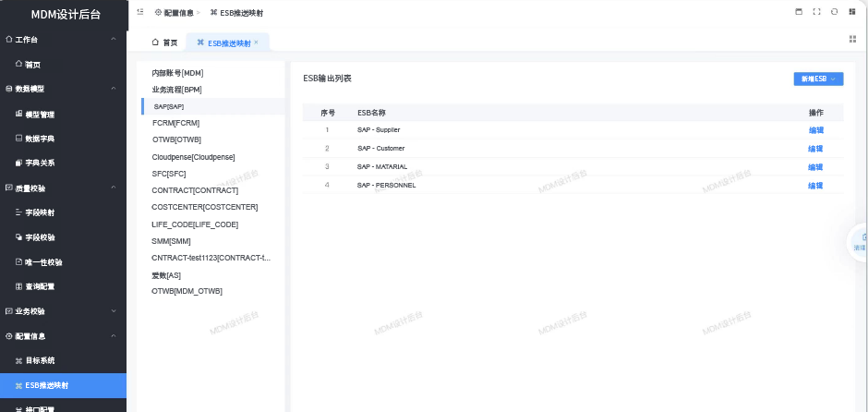The width and height of the screenshot is (868, 412).
Task: Switch to the 首页 tab
Action: click(x=164, y=42)
